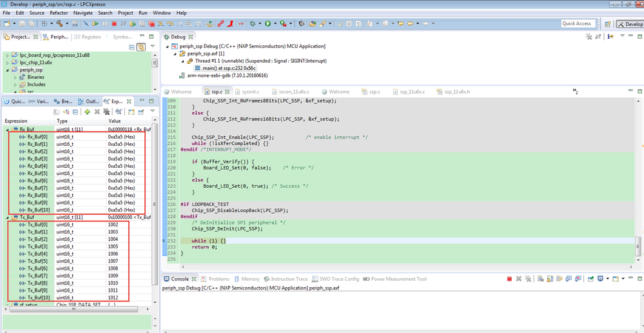Image resolution: width=644 pixels, height=333 pixels.
Task: Click the red boot icon in toolbar
Action: click(230, 24)
